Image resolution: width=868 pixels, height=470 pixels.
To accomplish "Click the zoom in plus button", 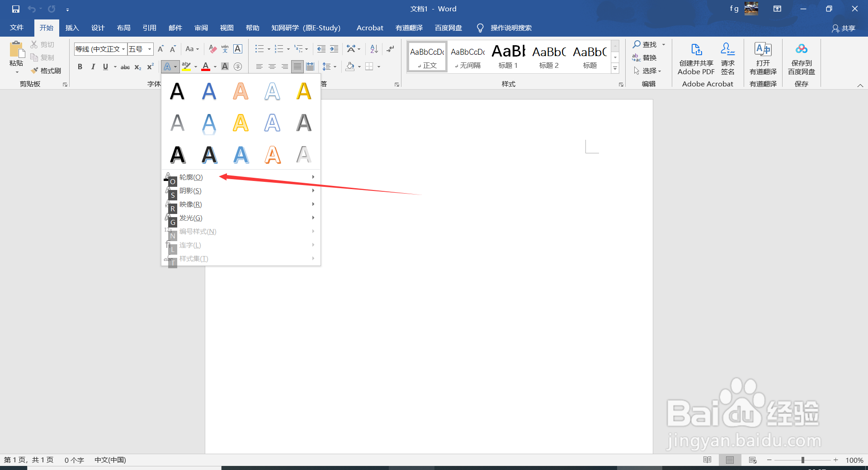I will (836, 460).
